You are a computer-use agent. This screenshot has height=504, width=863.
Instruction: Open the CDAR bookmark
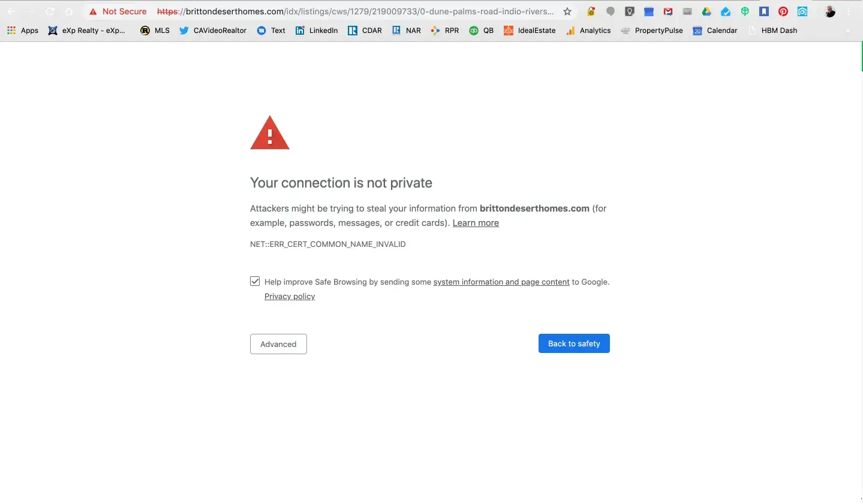[x=365, y=31]
